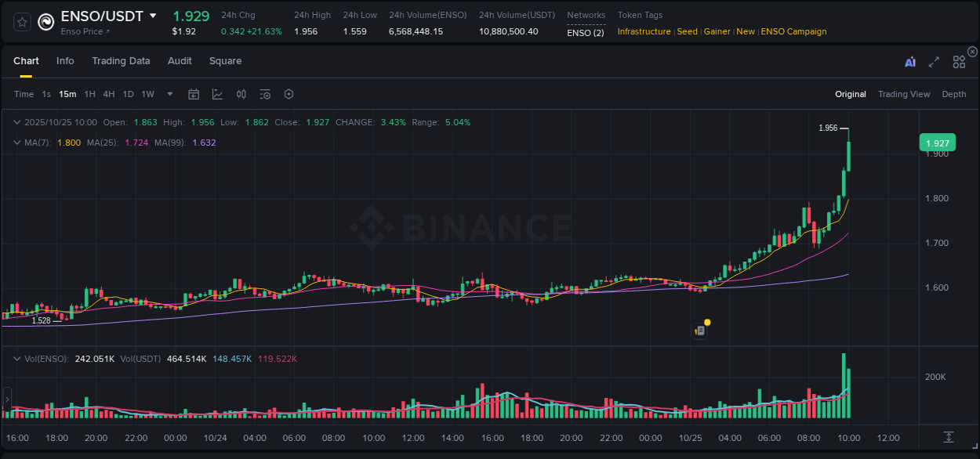
Task: Expand the chart to fullscreen
Action: (x=934, y=61)
